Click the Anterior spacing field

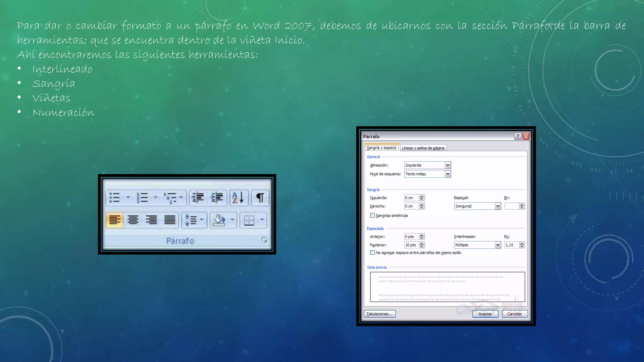(x=412, y=237)
